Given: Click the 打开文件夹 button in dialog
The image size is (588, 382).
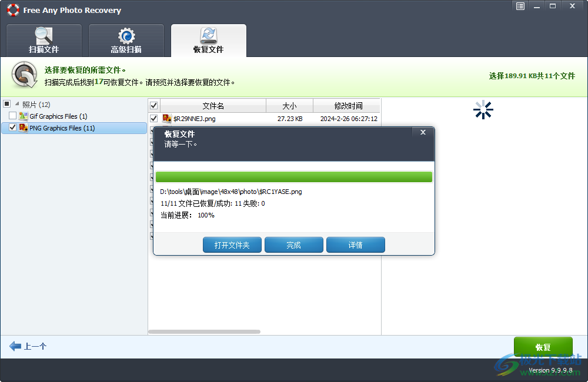Looking at the screenshot, I should [x=232, y=244].
